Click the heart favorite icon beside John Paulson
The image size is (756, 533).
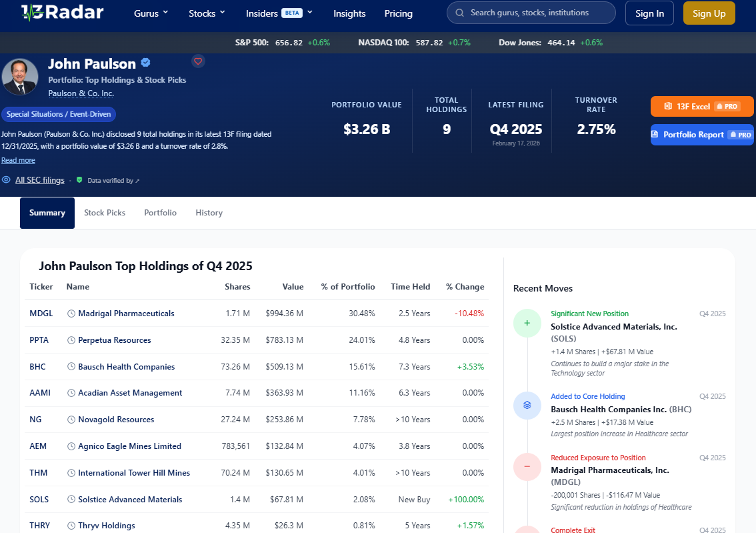198,61
